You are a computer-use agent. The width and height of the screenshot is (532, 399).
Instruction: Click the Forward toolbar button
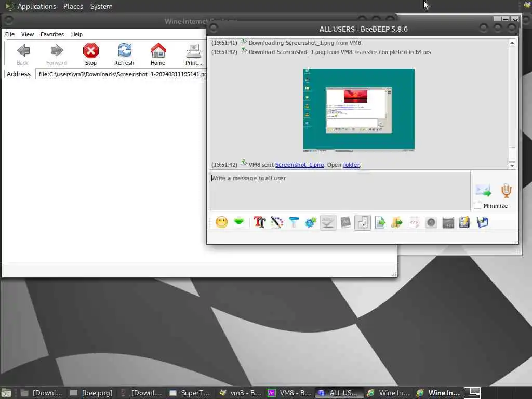point(57,54)
